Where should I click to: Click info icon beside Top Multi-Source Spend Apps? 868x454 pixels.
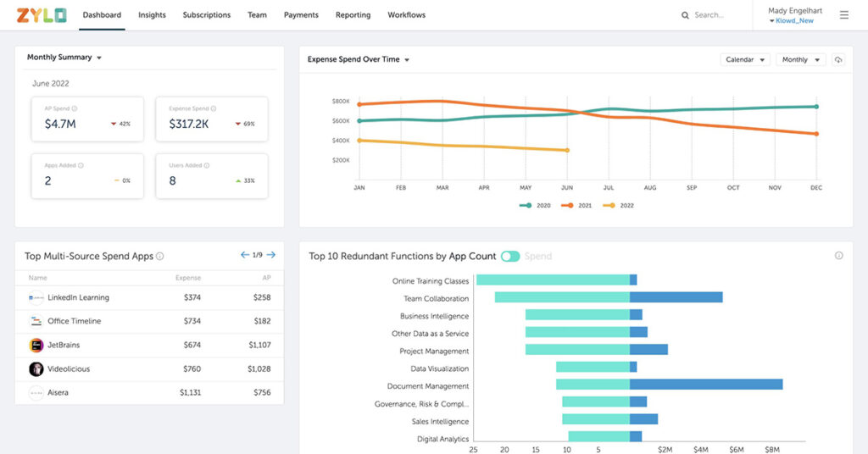pyautogui.click(x=160, y=257)
